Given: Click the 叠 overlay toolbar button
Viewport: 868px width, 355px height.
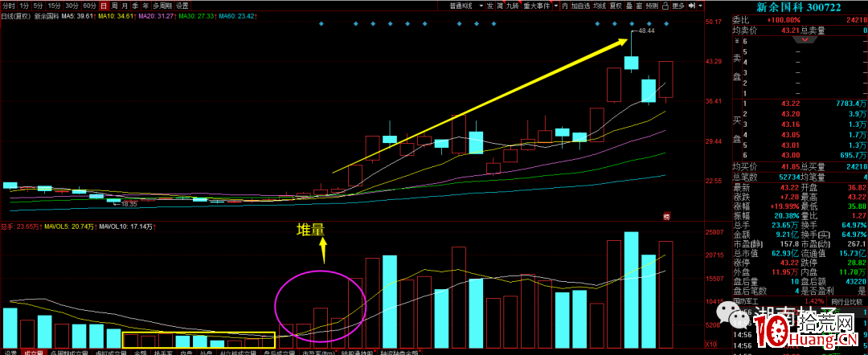Looking at the screenshot, I should point(630,6).
